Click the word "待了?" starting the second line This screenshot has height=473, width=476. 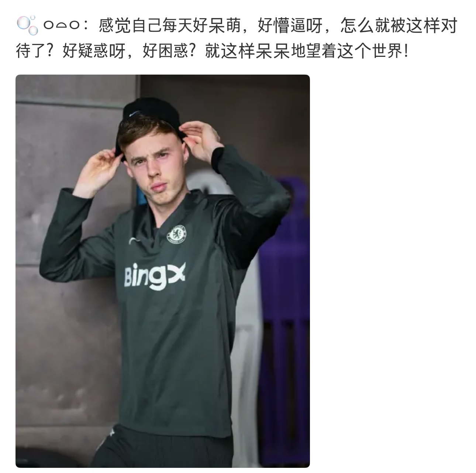click(35, 51)
